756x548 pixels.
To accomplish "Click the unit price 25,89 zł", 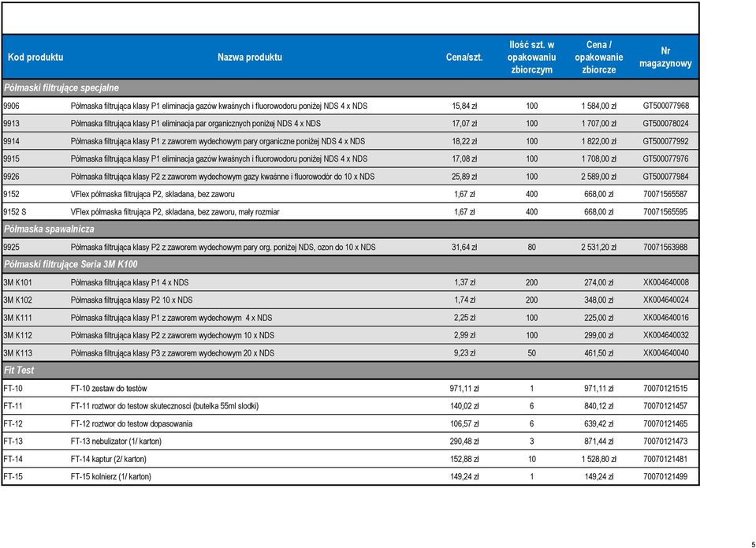I will tap(464, 177).
